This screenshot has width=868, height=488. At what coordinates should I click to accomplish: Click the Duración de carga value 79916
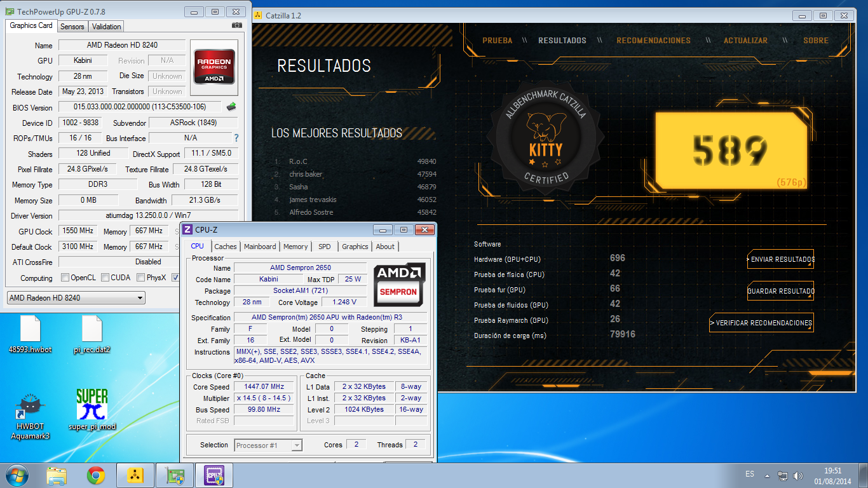pos(623,334)
